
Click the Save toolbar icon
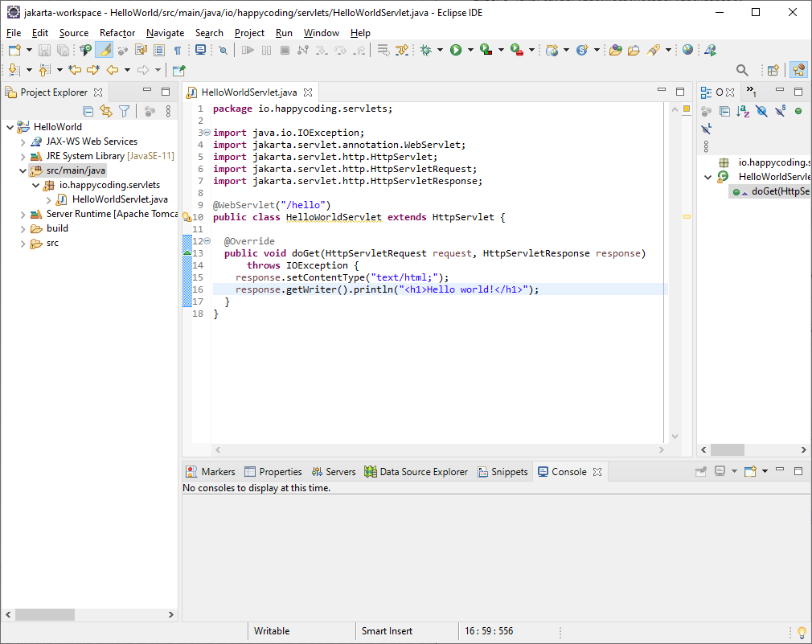(x=45, y=50)
